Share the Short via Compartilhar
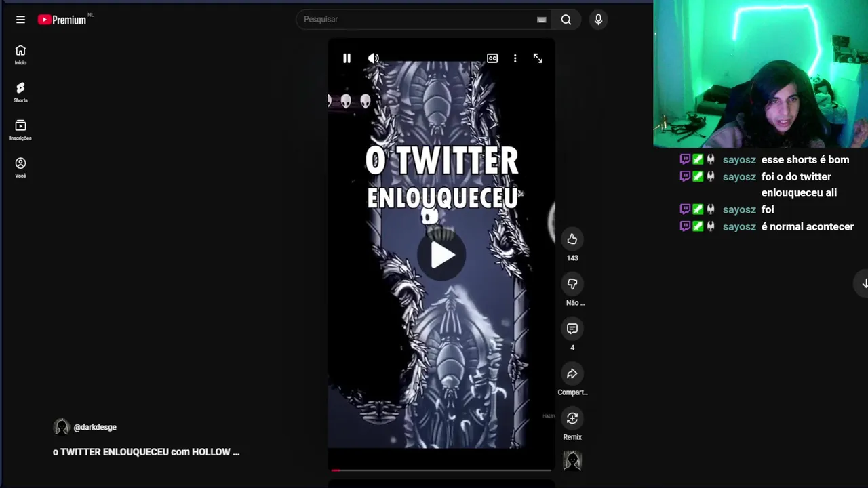 pyautogui.click(x=572, y=373)
